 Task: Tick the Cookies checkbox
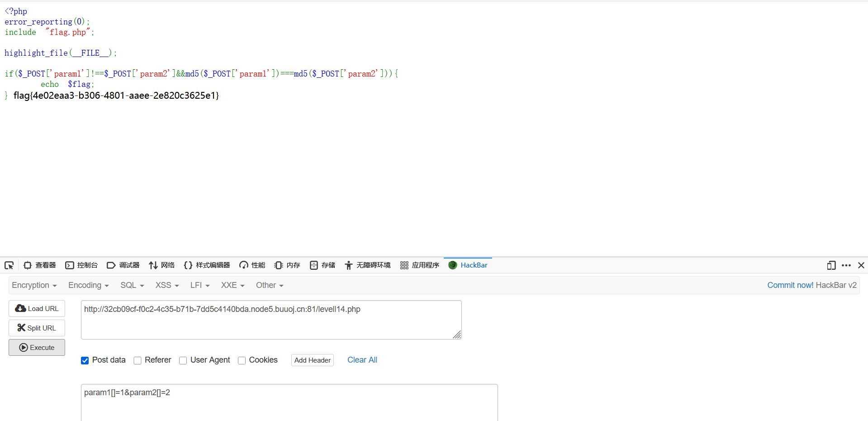[242, 360]
